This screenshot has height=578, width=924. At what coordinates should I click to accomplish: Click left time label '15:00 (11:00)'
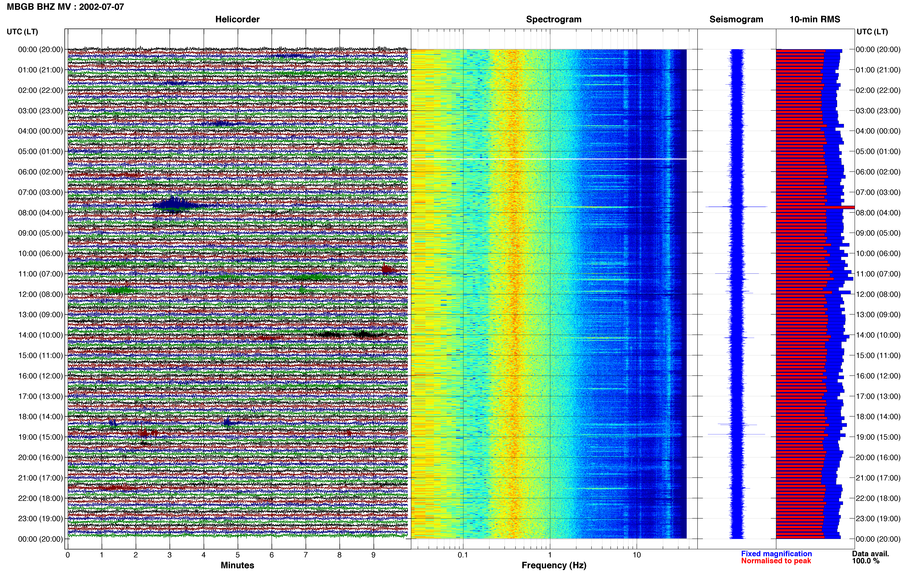[x=41, y=356]
